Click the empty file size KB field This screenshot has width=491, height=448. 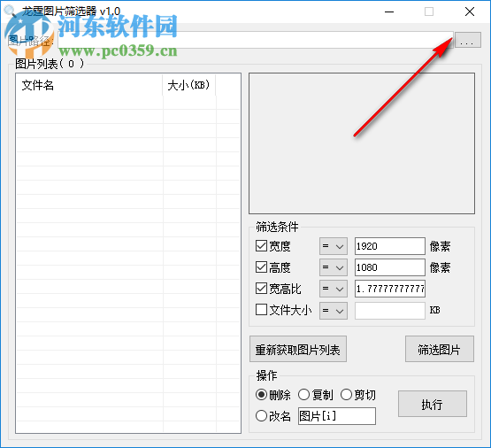390,311
